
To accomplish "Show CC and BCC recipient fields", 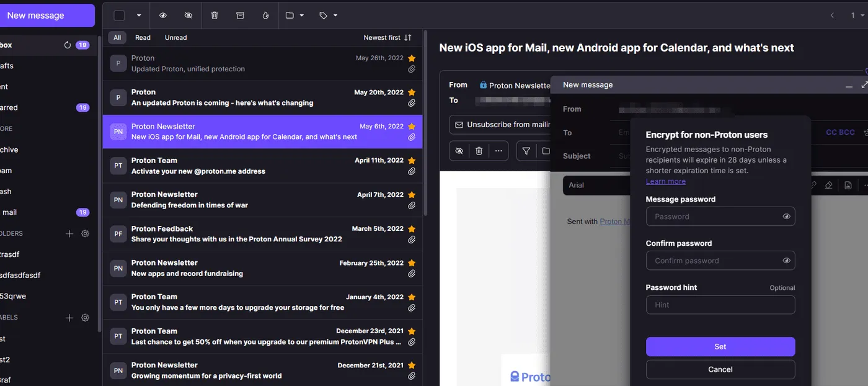I will [x=840, y=132].
